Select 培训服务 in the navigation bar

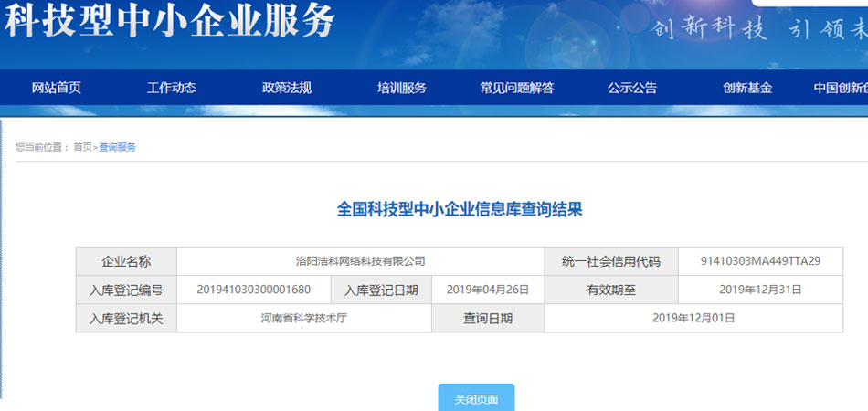coord(401,88)
